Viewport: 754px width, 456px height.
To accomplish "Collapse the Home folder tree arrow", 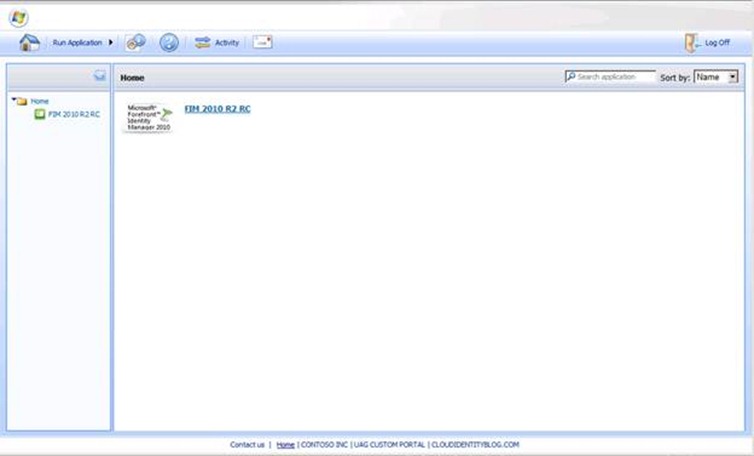I will [14, 100].
